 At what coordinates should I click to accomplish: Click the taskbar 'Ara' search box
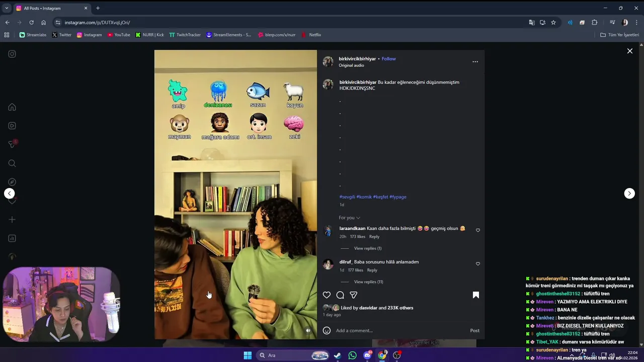[292, 355]
